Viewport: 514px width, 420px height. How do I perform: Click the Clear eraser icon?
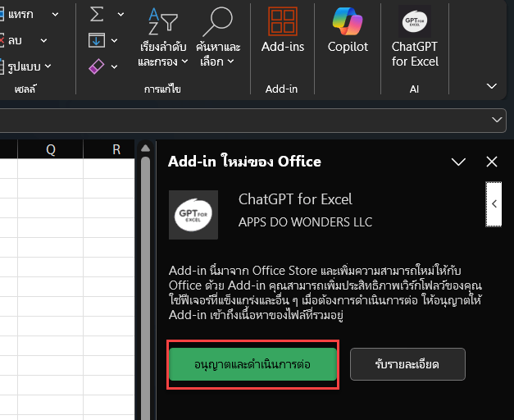[97, 66]
